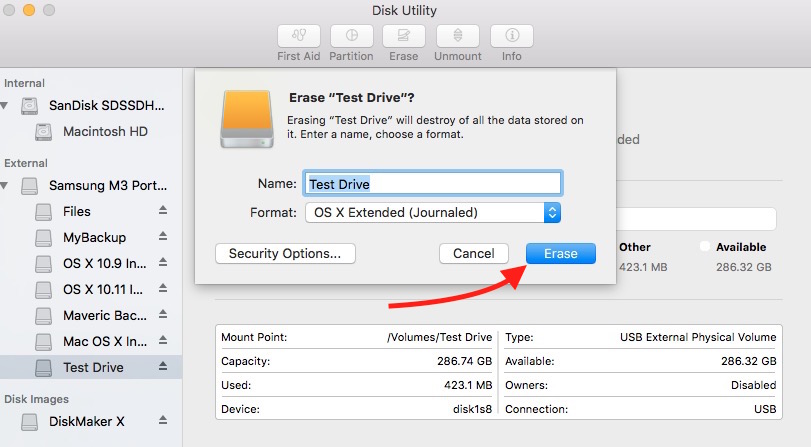Select the OS X 10.9 volume
Image resolution: width=811 pixels, height=447 pixels.
[102, 263]
